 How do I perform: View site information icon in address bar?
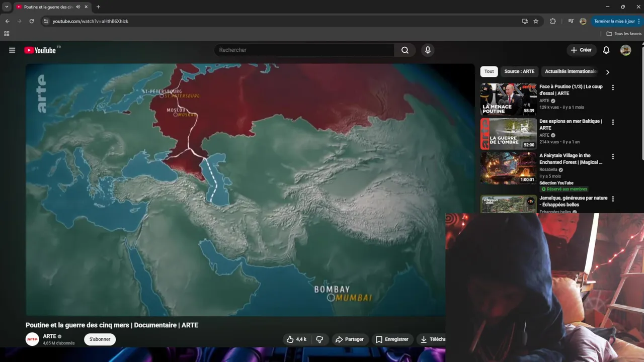46,21
